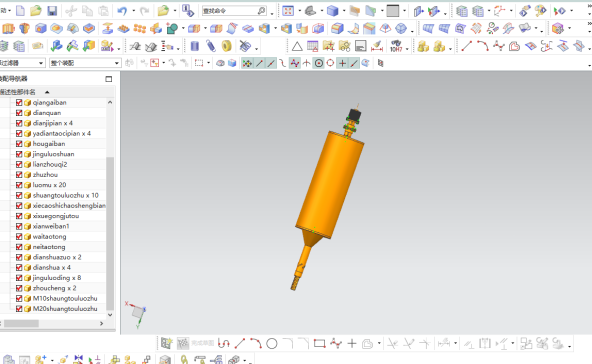Open dropdown next to bottom polygon tool
592x364 pixels.
379,343
